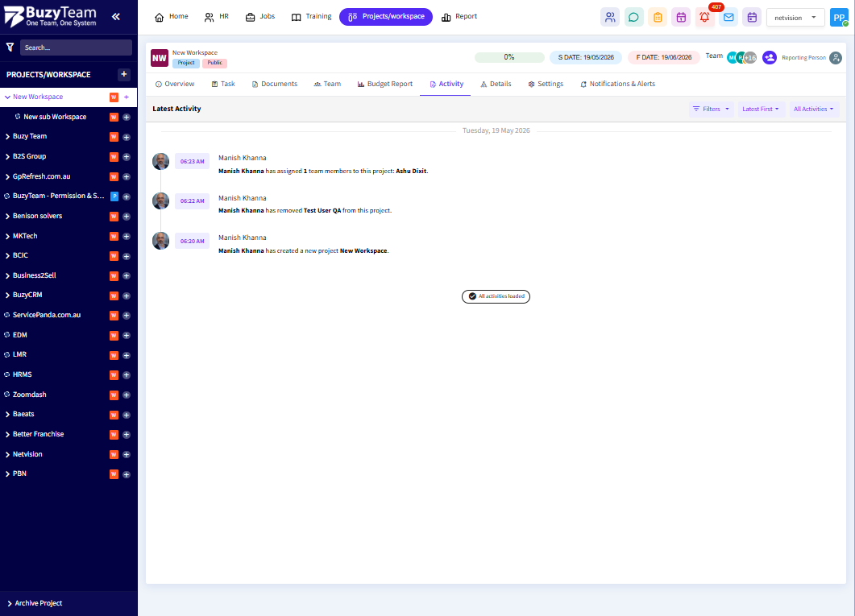This screenshot has width=855, height=616.
Task: Open the Jobs menu
Action: pos(259,17)
